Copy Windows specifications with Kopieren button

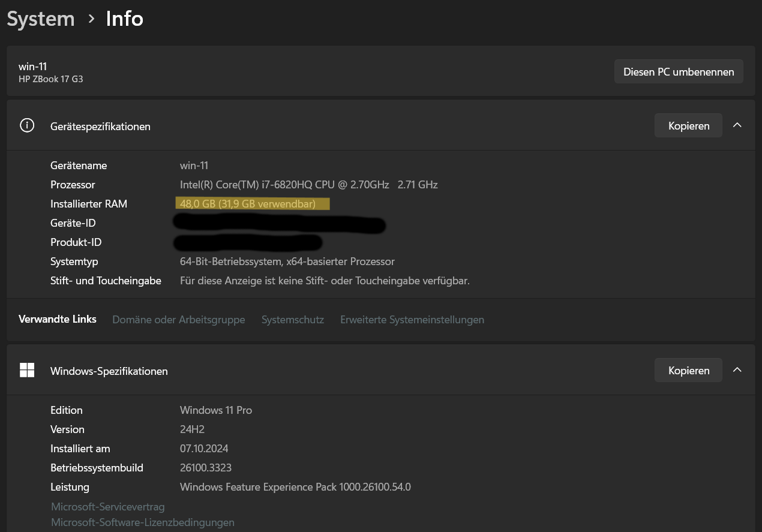(688, 370)
